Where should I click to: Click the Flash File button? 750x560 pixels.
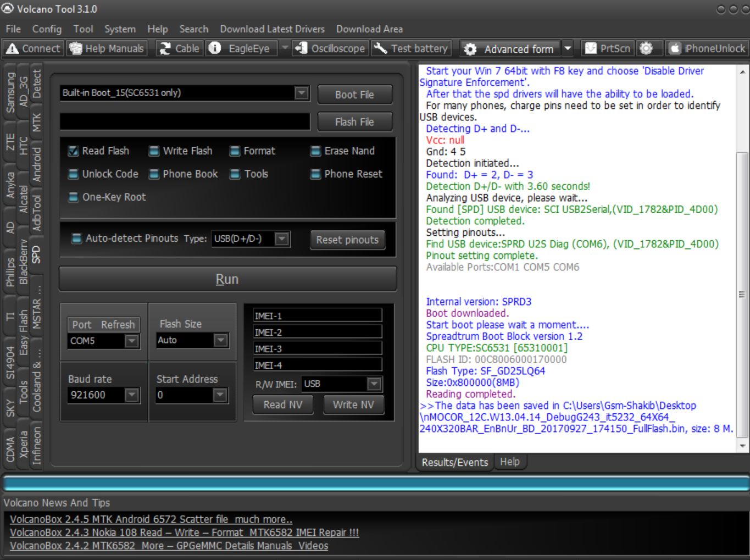[355, 122]
